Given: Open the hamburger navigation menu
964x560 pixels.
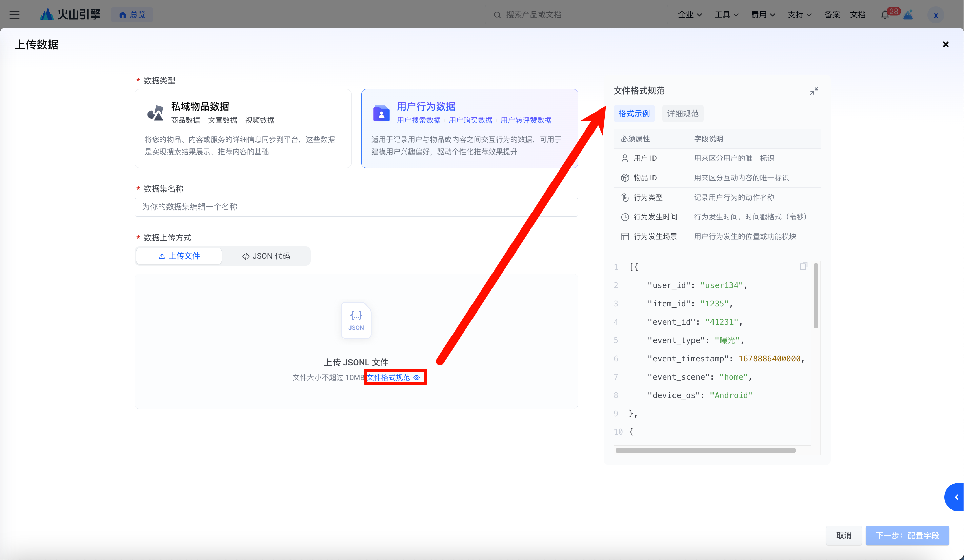Looking at the screenshot, I should [15, 15].
